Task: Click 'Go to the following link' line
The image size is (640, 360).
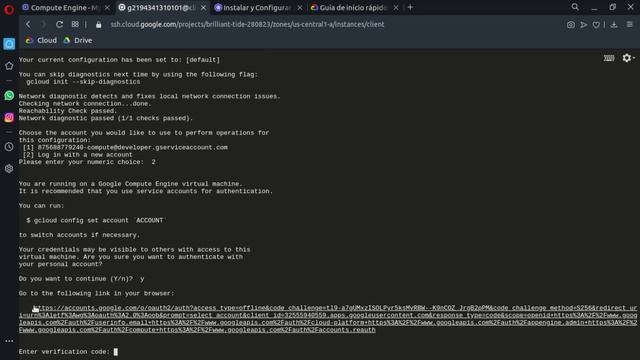Action: [96, 293]
